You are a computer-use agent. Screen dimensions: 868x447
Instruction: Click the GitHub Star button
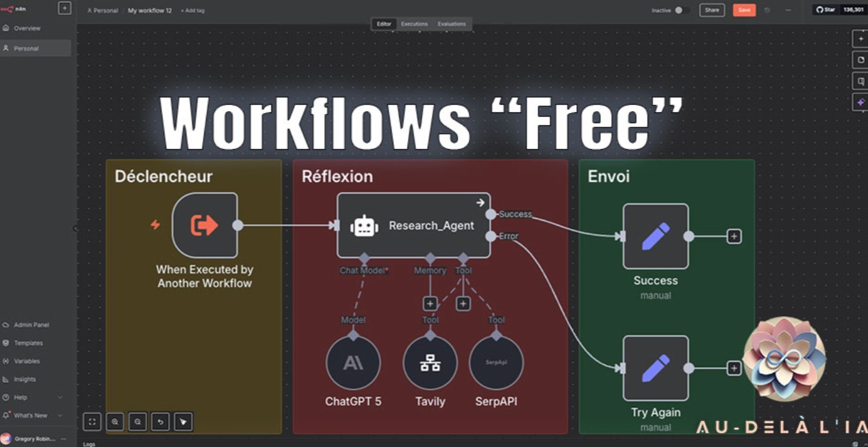(x=826, y=10)
